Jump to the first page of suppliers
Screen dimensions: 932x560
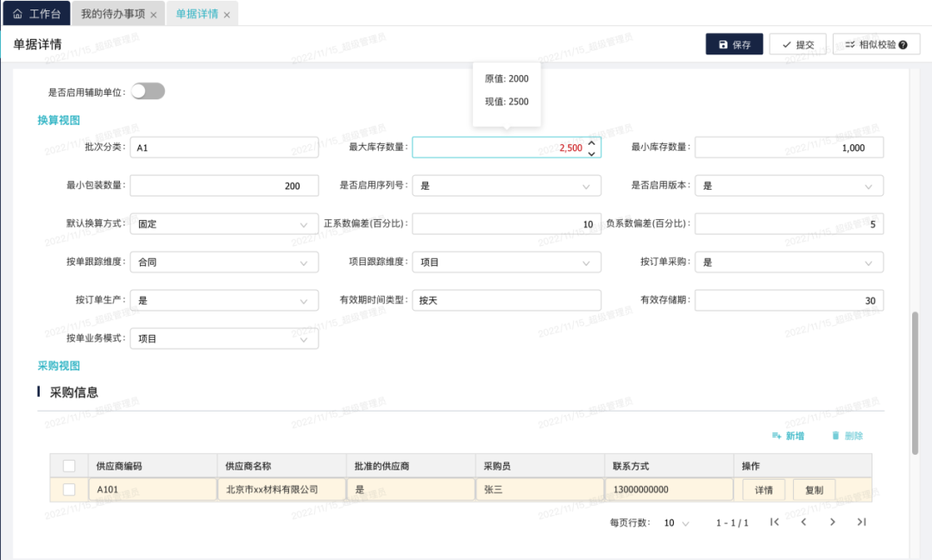pos(774,522)
